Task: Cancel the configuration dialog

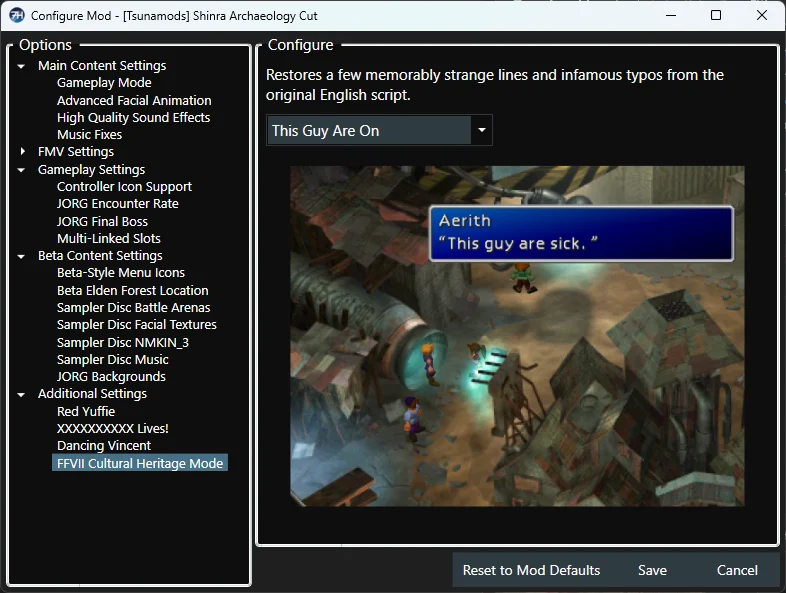Action: (737, 570)
